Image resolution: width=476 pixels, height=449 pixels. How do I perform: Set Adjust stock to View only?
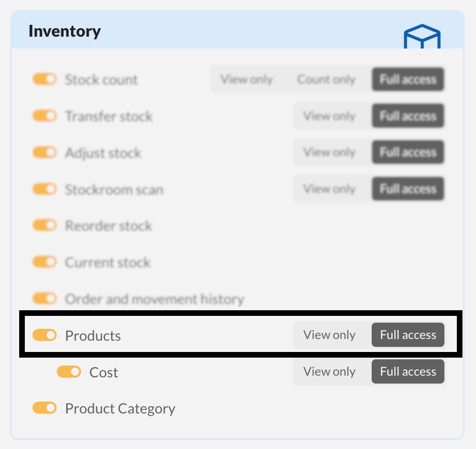click(329, 152)
